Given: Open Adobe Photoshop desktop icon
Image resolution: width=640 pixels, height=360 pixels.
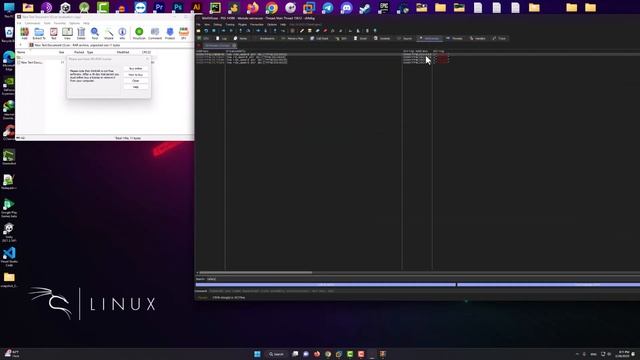Looking at the screenshot, I should [x=178, y=7].
